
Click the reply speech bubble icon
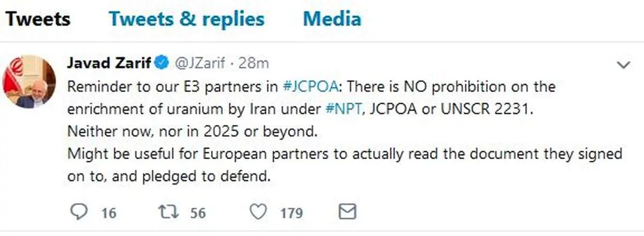click(x=79, y=212)
